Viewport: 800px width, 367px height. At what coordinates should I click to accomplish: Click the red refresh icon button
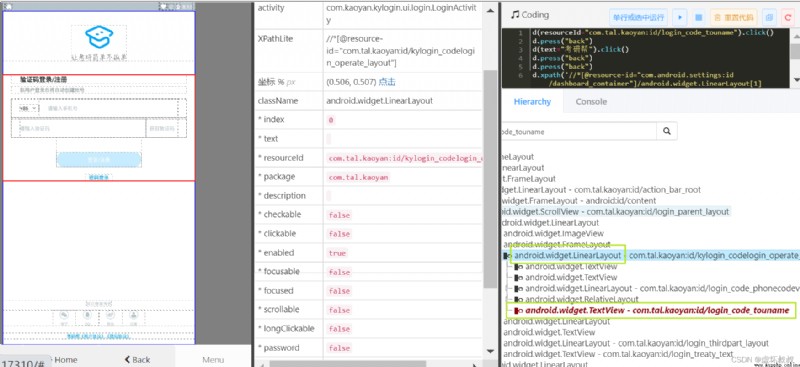click(787, 17)
